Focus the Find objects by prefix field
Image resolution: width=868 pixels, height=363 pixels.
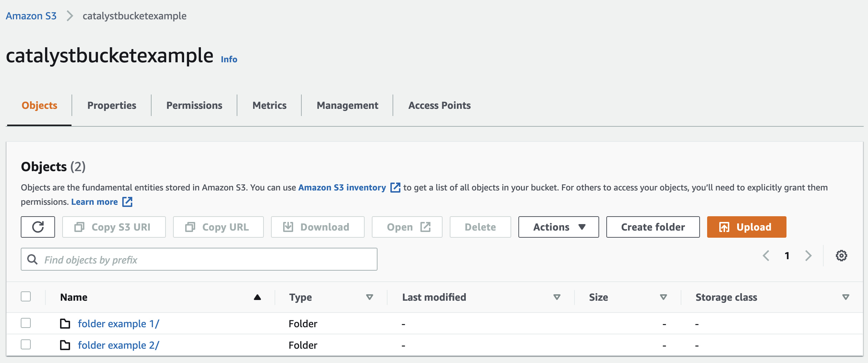tap(199, 259)
